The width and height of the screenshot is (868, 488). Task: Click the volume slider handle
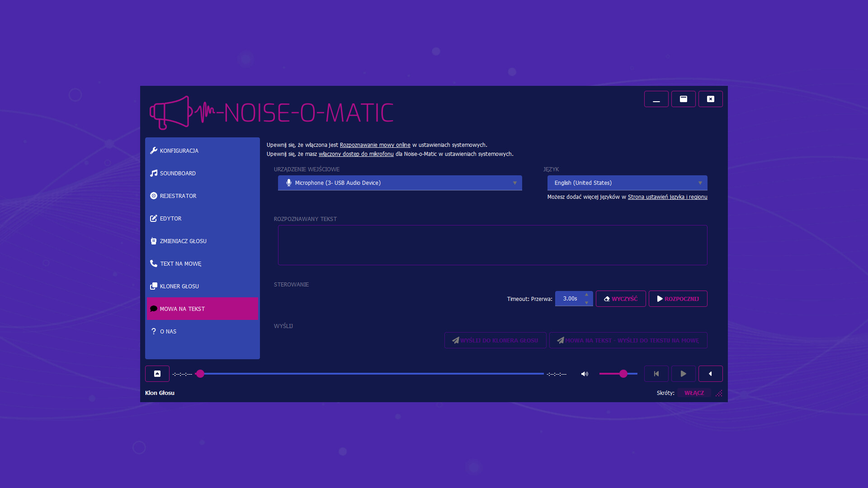[x=623, y=374]
